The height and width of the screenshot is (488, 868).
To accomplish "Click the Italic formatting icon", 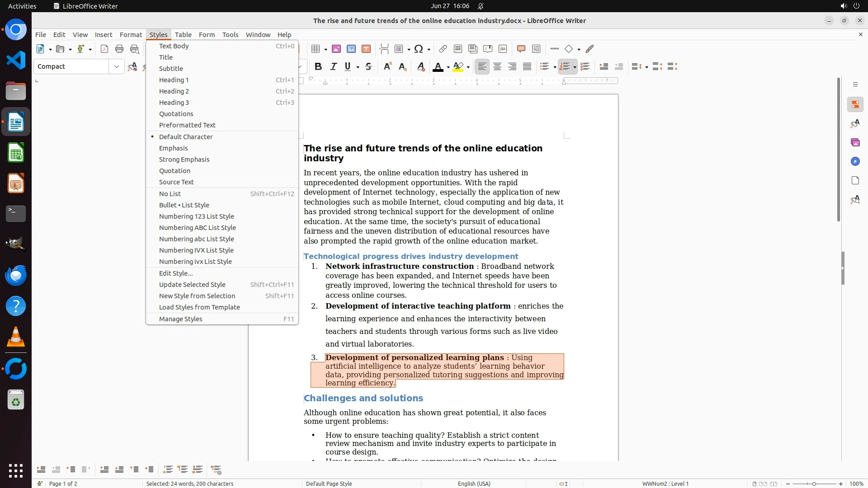I will pyautogui.click(x=333, y=67).
